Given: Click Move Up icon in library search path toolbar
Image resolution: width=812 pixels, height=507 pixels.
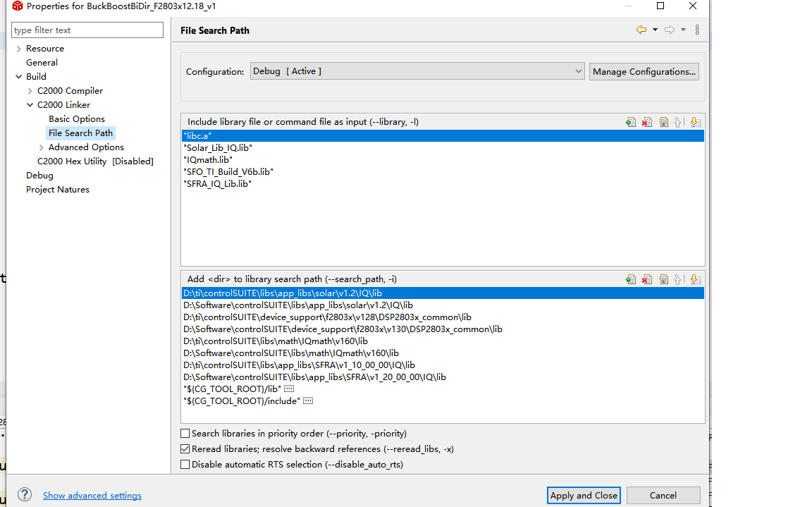Looking at the screenshot, I should [x=678, y=280].
